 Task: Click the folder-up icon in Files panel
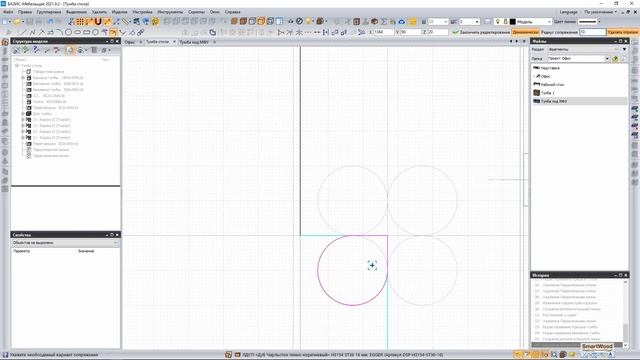point(615,59)
